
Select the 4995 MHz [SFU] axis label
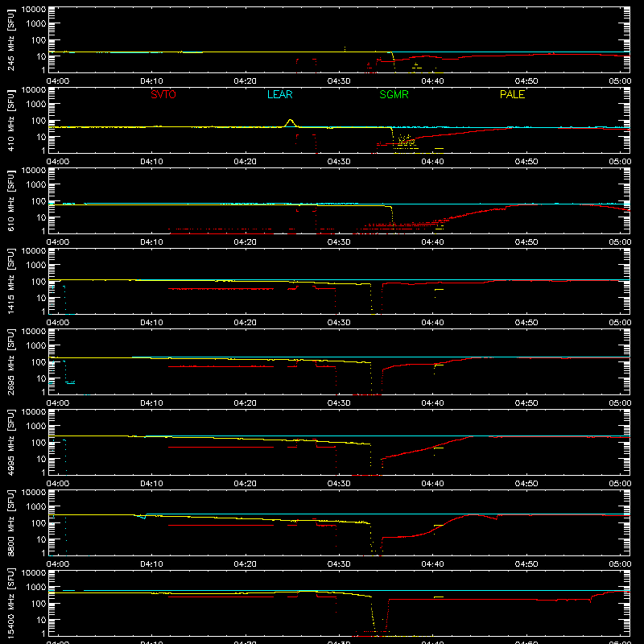(x=10, y=442)
